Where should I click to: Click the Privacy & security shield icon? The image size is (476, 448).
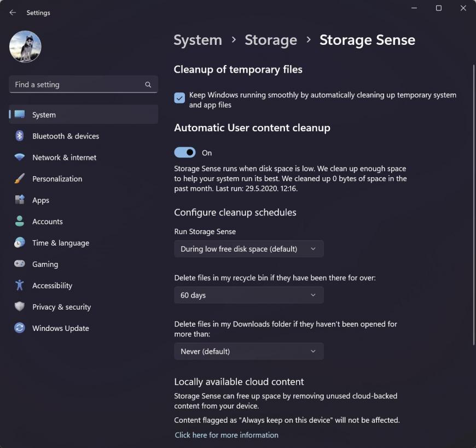[x=20, y=306]
